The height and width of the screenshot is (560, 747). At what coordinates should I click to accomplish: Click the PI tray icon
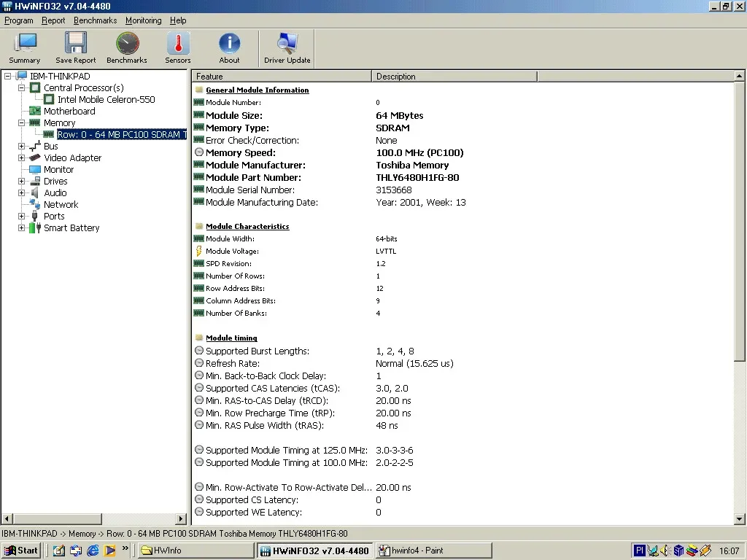[x=639, y=551]
